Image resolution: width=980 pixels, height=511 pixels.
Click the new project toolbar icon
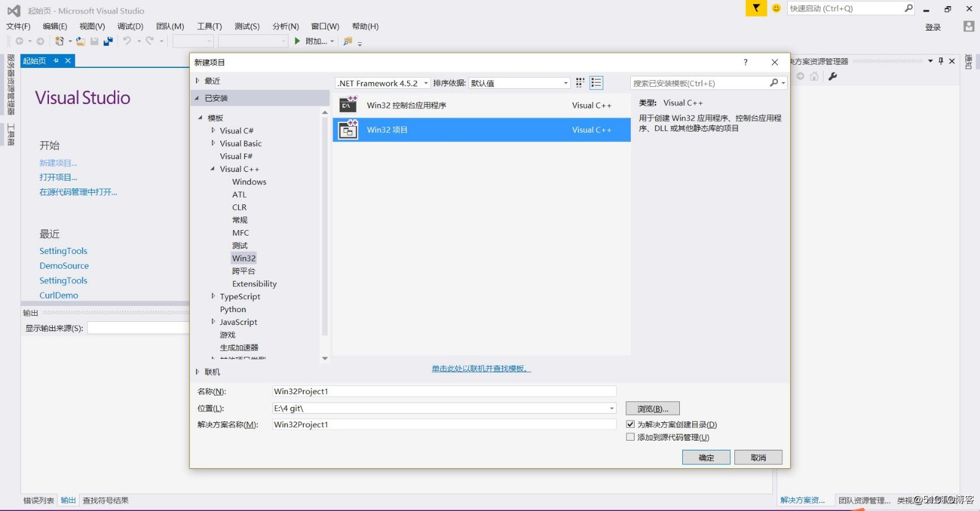pos(59,41)
